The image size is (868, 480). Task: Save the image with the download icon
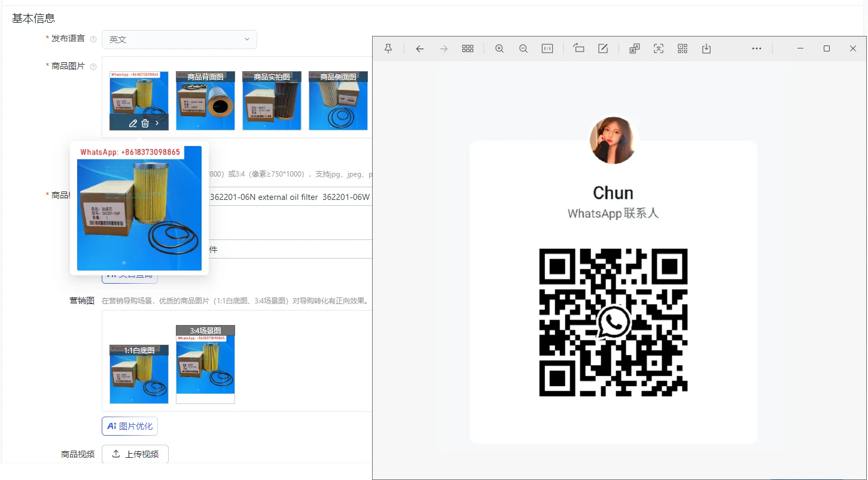[706, 48]
